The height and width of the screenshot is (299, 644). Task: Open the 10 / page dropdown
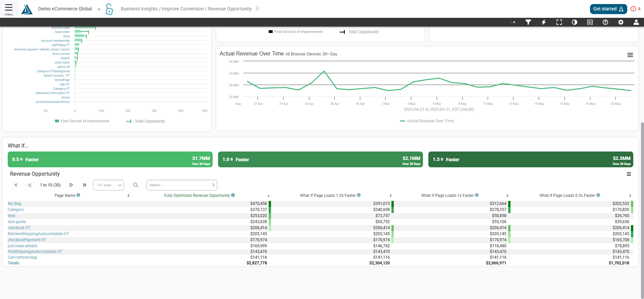[x=108, y=185]
